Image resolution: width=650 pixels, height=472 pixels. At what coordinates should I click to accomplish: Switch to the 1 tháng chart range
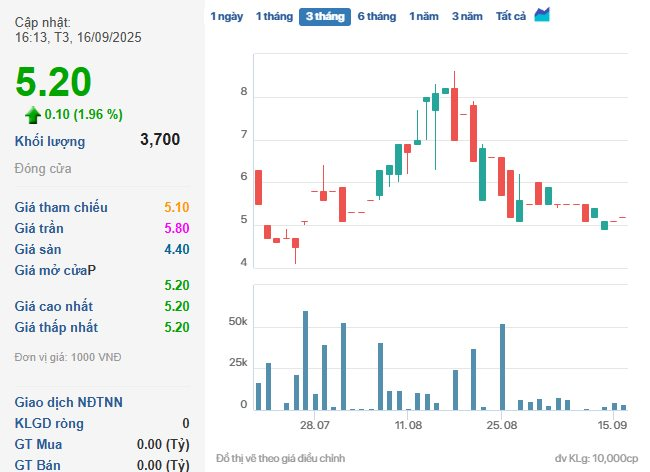[273, 16]
